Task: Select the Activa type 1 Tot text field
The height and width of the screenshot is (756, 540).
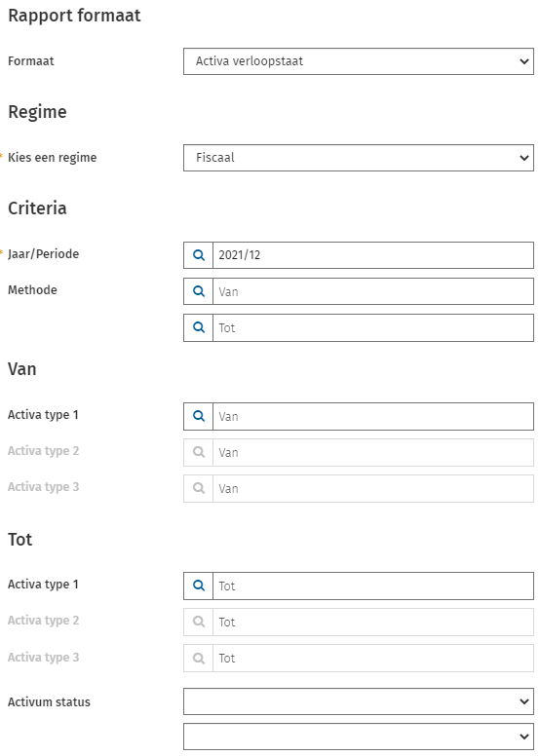Action: click(x=373, y=586)
